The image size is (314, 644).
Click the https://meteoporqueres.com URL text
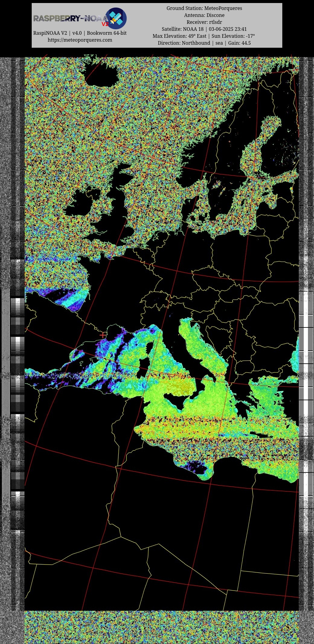[x=80, y=40]
